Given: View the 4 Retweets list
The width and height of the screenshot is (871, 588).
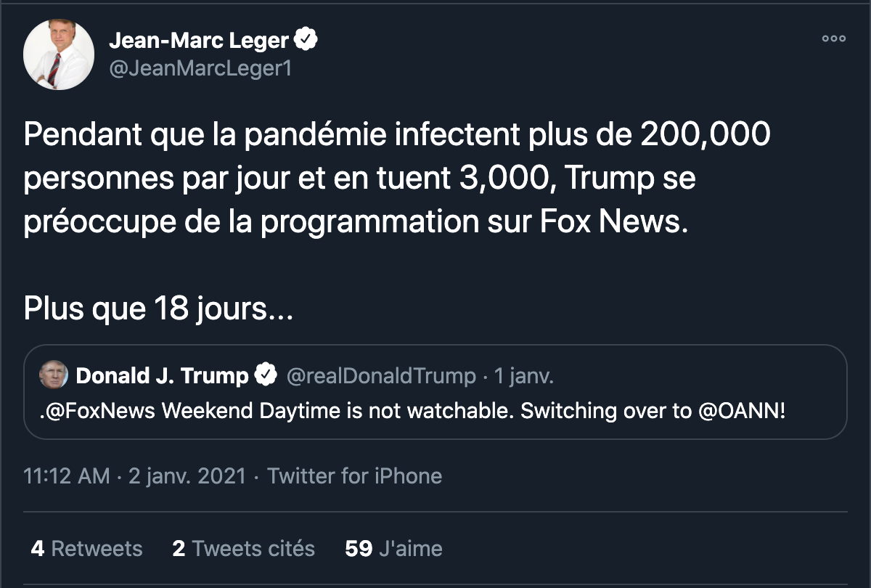Looking at the screenshot, I should click(x=86, y=548).
